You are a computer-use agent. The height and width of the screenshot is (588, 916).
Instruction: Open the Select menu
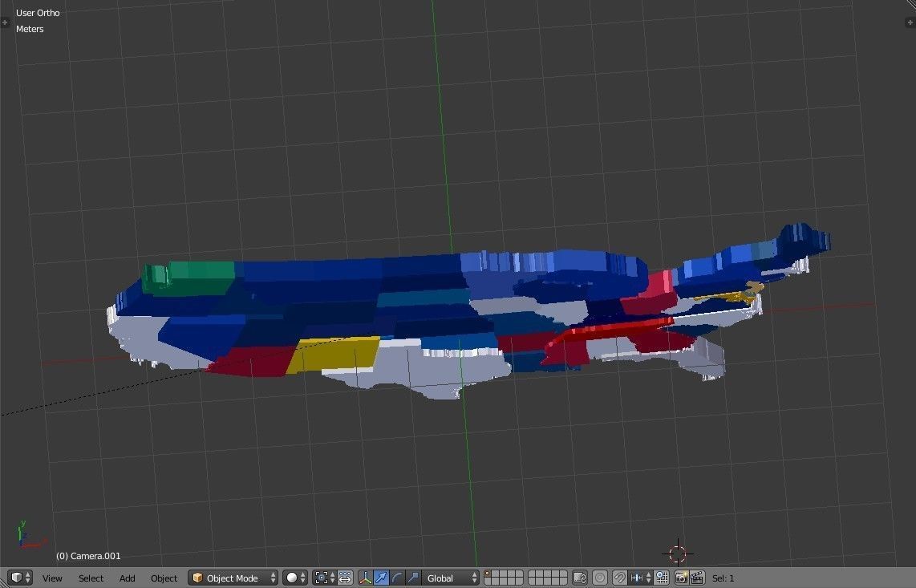(x=91, y=578)
